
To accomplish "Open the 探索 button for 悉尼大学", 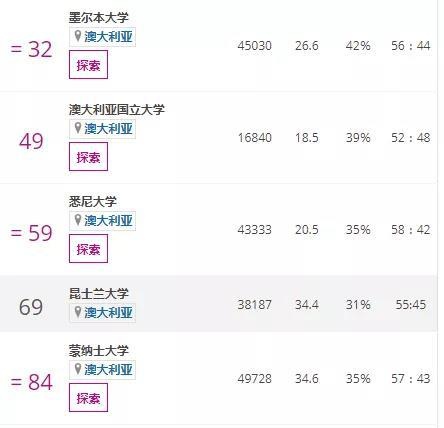I will pos(88,248).
